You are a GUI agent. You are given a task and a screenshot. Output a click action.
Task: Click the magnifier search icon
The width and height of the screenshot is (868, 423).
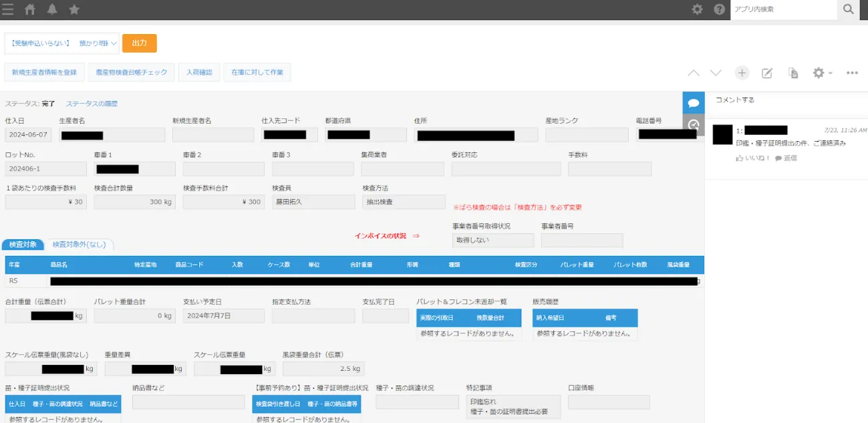pos(848,9)
